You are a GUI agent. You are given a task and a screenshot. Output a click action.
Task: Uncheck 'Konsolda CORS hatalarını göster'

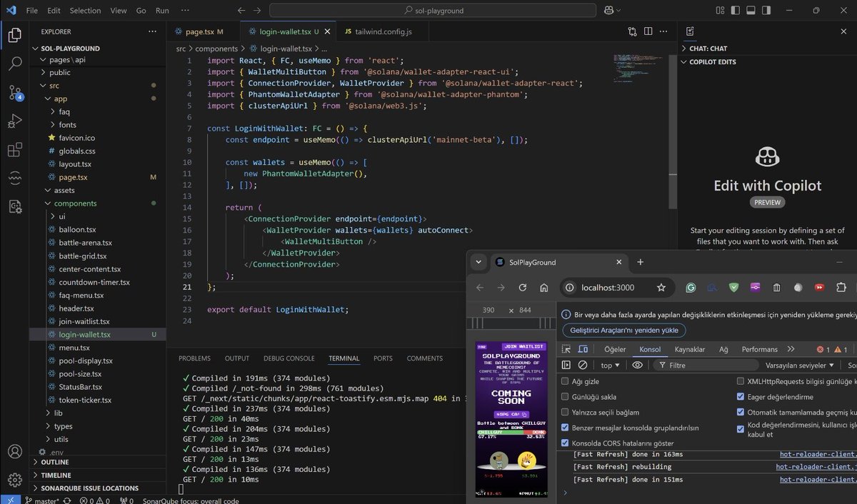point(566,443)
